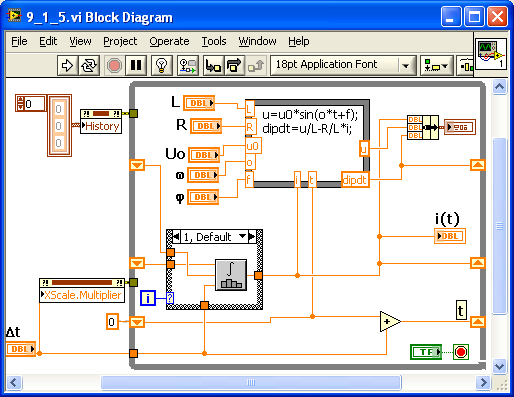Select the omega DBL control terminal
This screenshot has width=514, height=397.
point(203,175)
